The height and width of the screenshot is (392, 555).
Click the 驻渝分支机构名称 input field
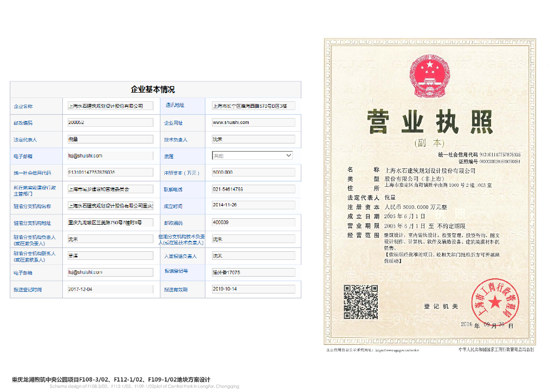[x=111, y=206]
